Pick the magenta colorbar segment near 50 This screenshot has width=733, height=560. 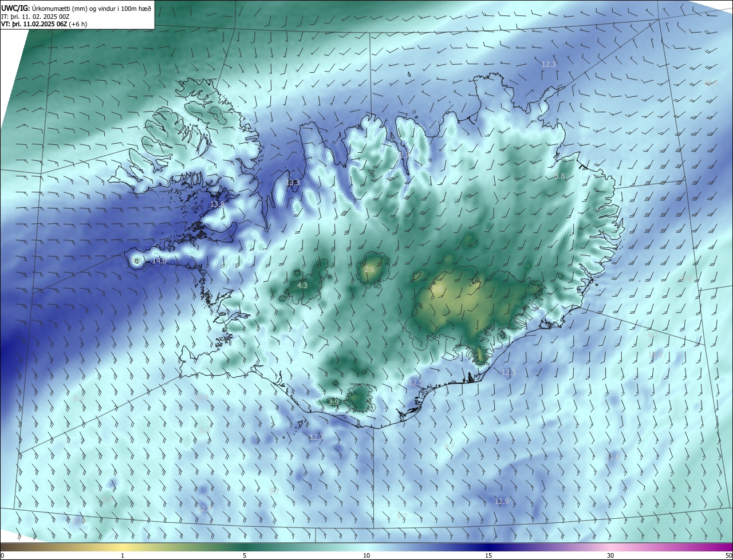click(x=723, y=547)
